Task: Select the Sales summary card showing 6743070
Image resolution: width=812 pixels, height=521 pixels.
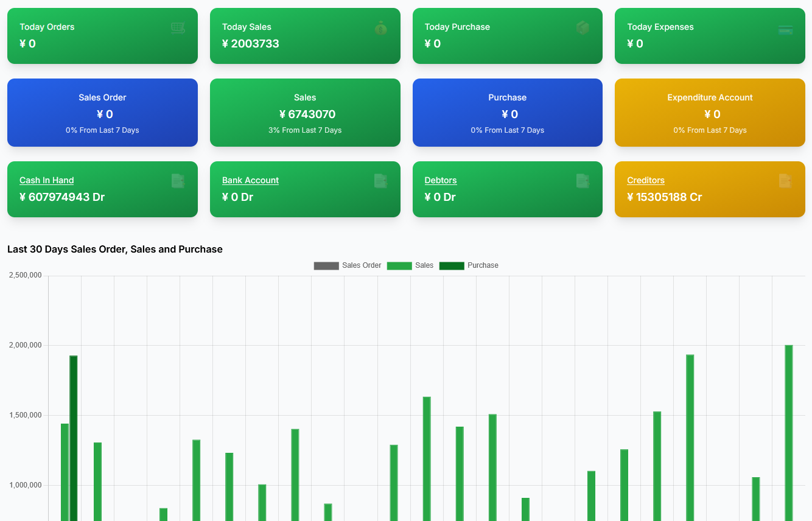Action: coord(305,113)
